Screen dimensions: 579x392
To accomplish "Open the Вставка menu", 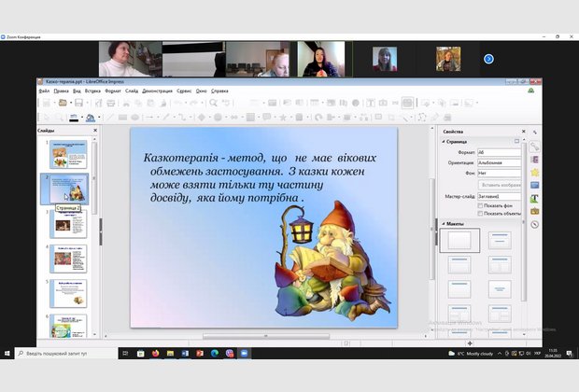I will point(92,91).
